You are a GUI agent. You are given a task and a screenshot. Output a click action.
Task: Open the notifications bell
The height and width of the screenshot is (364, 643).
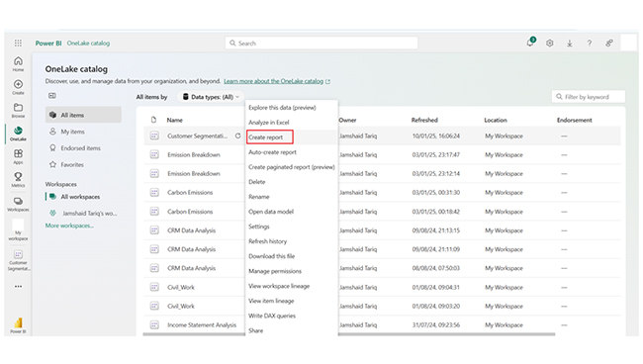pos(530,43)
